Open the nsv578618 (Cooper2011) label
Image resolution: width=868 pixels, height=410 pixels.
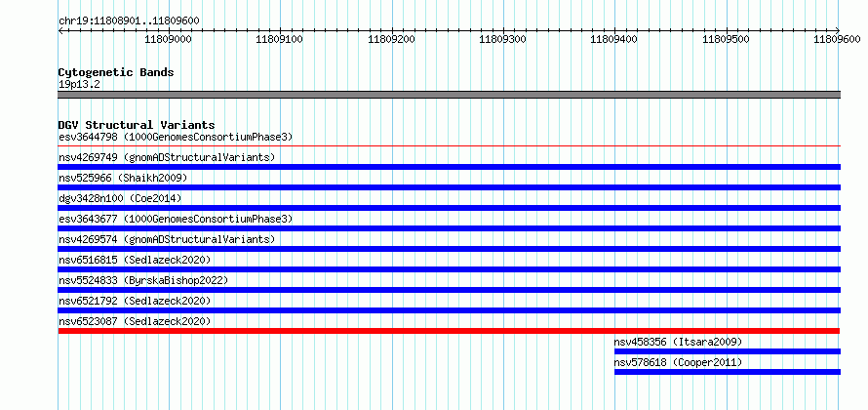[x=678, y=362]
